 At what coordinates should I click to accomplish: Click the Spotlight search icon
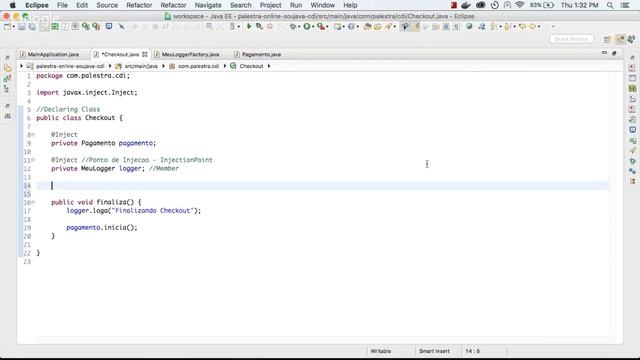[610, 5]
